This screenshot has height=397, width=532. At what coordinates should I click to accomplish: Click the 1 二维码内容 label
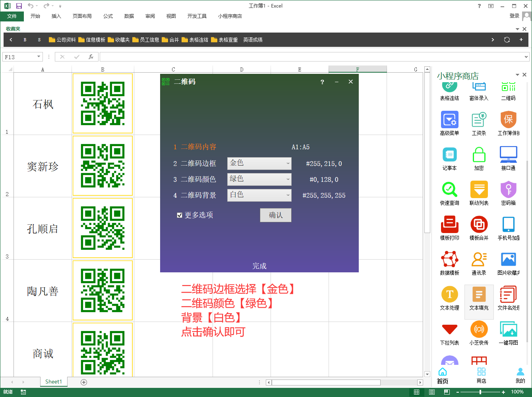pos(195,147)
